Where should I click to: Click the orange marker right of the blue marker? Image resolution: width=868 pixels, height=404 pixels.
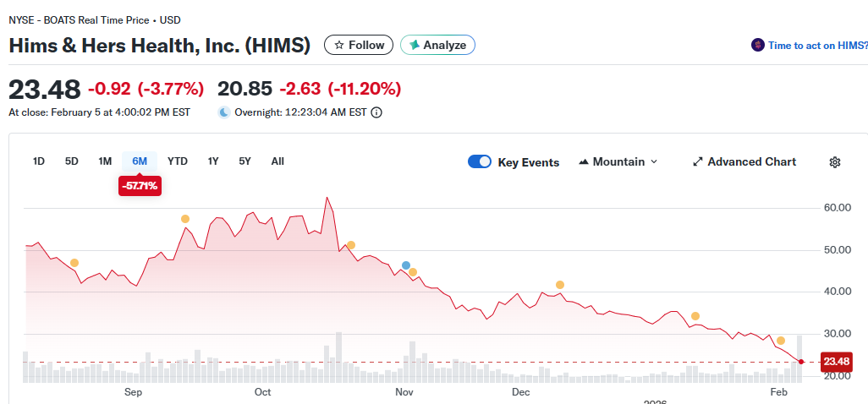coord(412,272)
